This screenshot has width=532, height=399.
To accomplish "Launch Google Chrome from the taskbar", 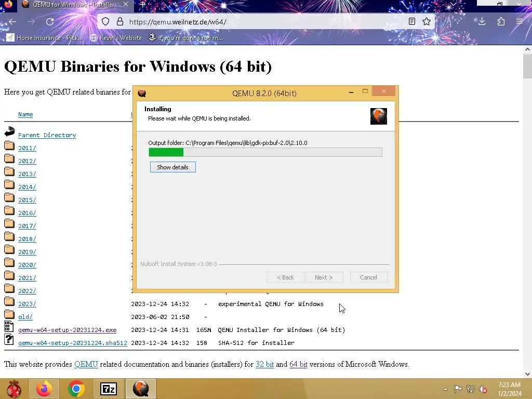I will (x=76, y=389).
